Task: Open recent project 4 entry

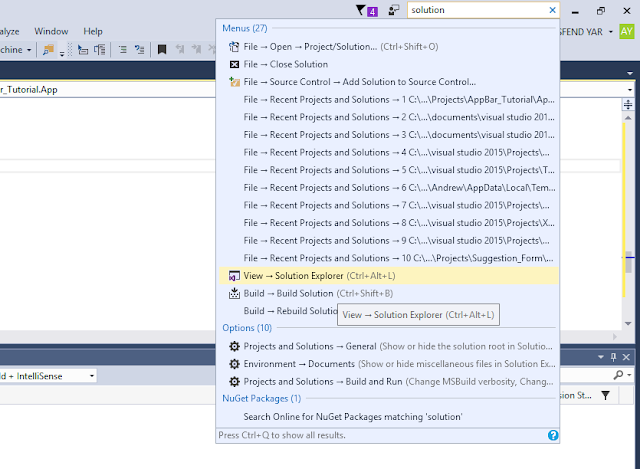Action: click(389, 153)
